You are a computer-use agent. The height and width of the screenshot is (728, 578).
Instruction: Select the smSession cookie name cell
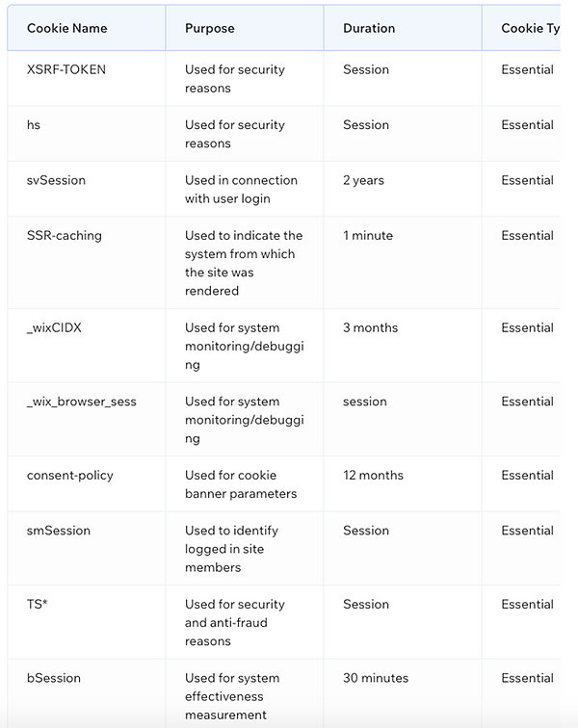pos(59,531)
